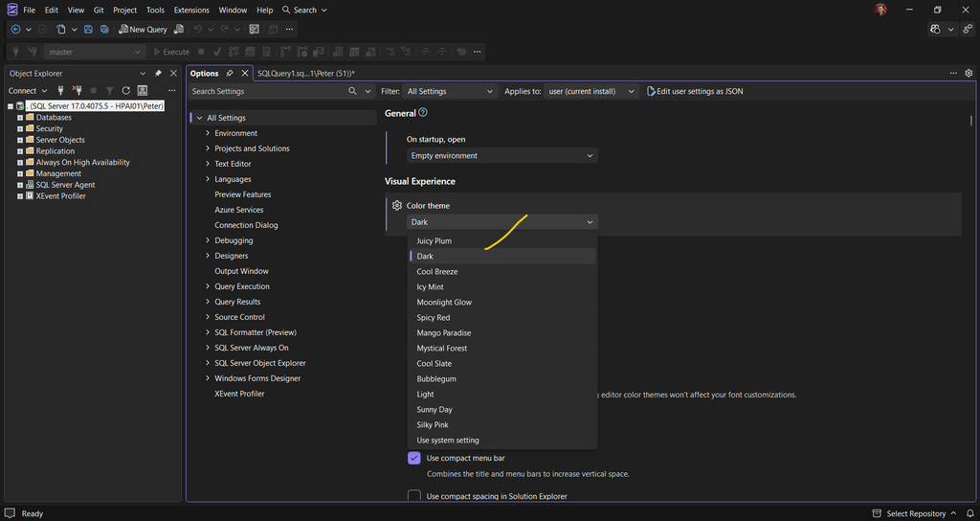Viewport: 980px width, 521px height.
Task: Pick the Use system setting option
Action: [x=501, y=441]
